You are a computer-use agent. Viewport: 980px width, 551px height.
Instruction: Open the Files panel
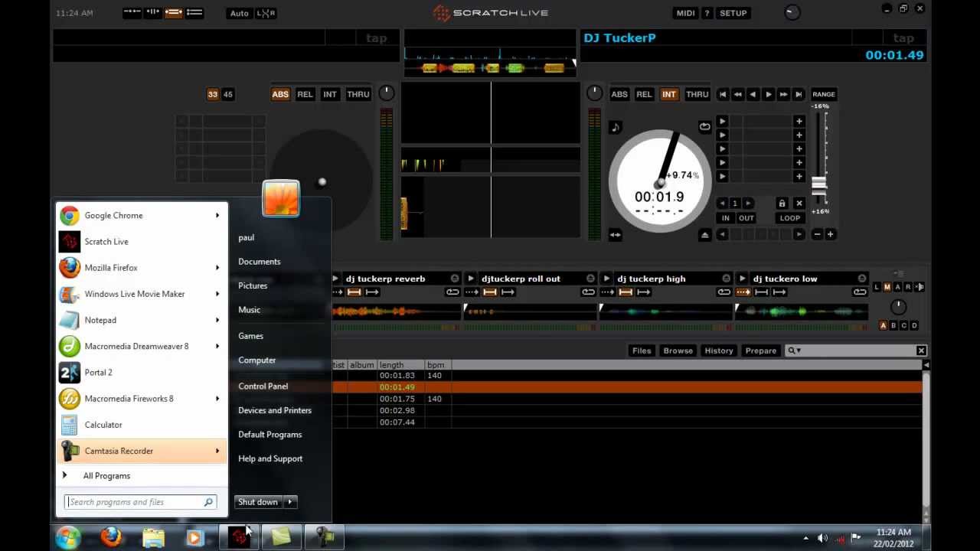click(642, 350)
